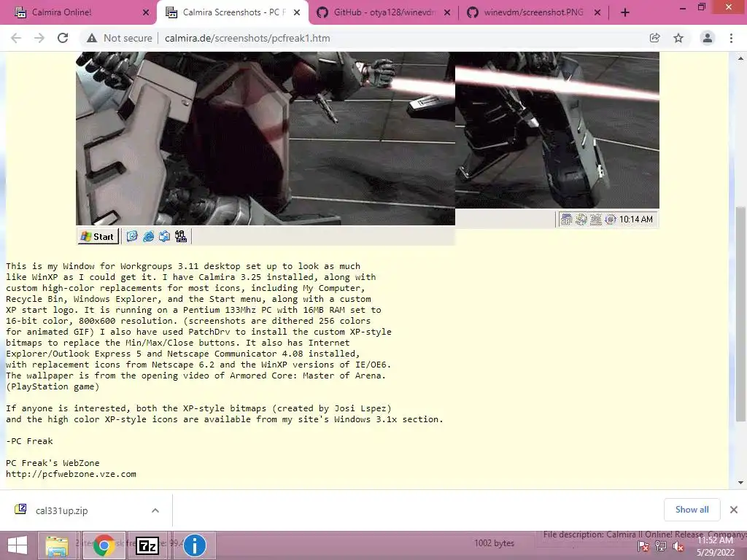Click the cal331up.zip file icon

20,510
